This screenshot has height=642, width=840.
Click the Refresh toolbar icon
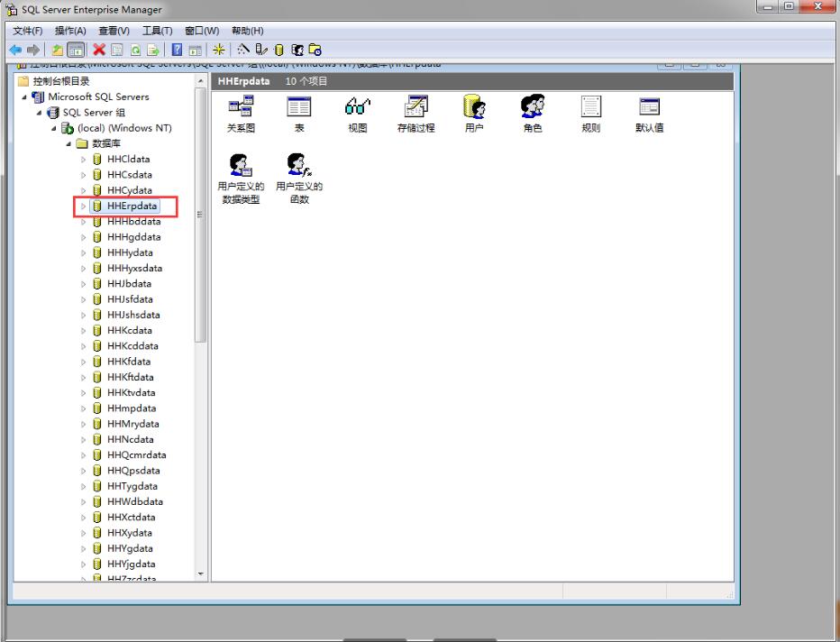(x=135, y=50)
